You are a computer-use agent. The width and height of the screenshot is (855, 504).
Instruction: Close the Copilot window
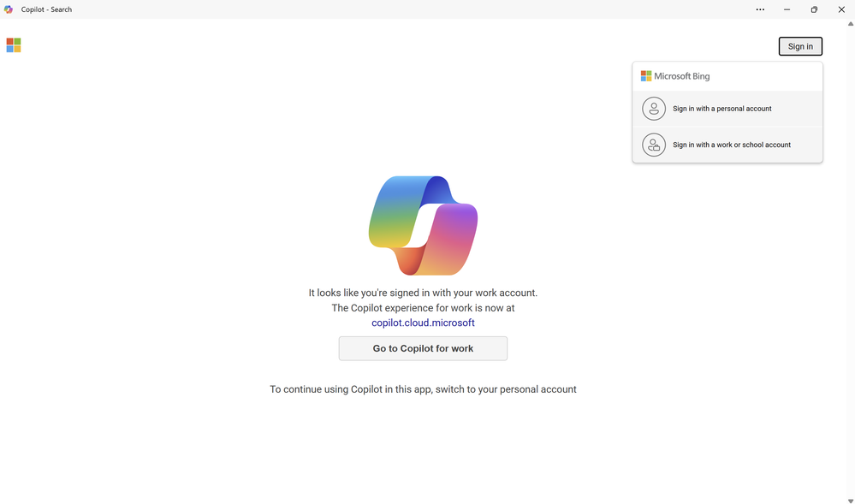pos(841,9)
